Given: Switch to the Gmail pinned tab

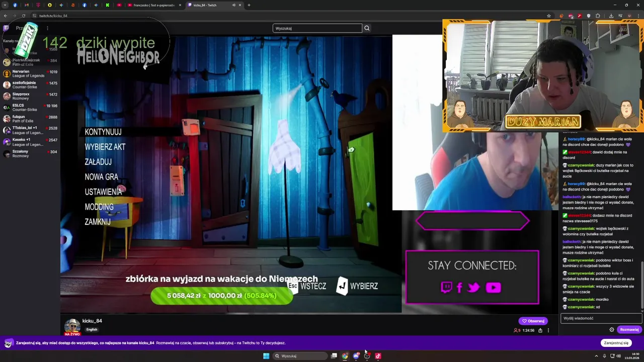Looking at the screenshot, I should click(x=27, y=5).
